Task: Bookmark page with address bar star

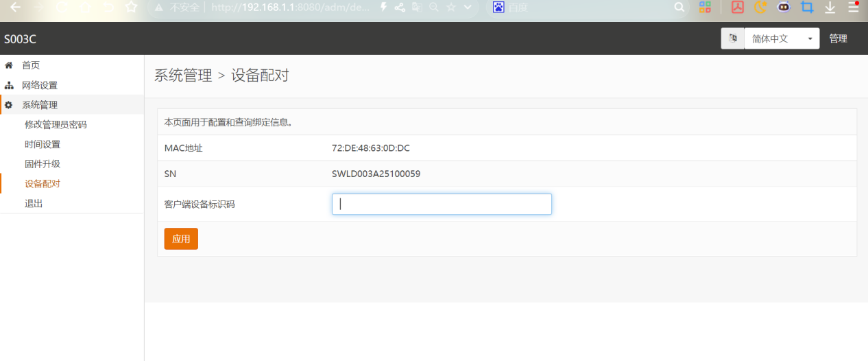Action: 451,8
